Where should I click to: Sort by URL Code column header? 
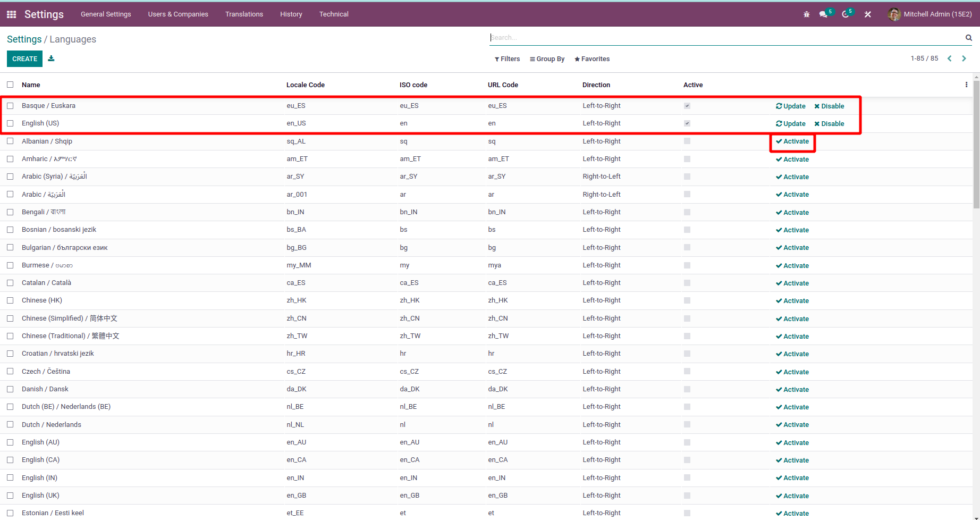[x=503, y=85]
